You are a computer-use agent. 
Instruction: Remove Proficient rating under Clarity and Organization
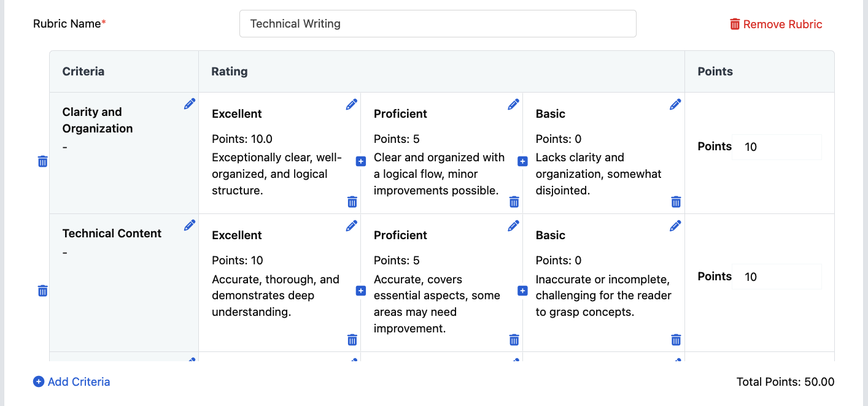coord(514,201)
